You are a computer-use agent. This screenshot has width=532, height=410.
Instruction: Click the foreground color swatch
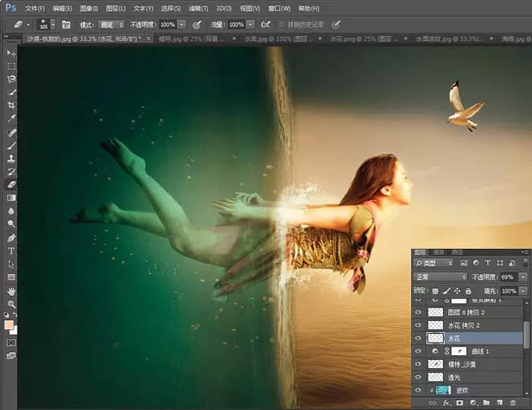(9, 325)
